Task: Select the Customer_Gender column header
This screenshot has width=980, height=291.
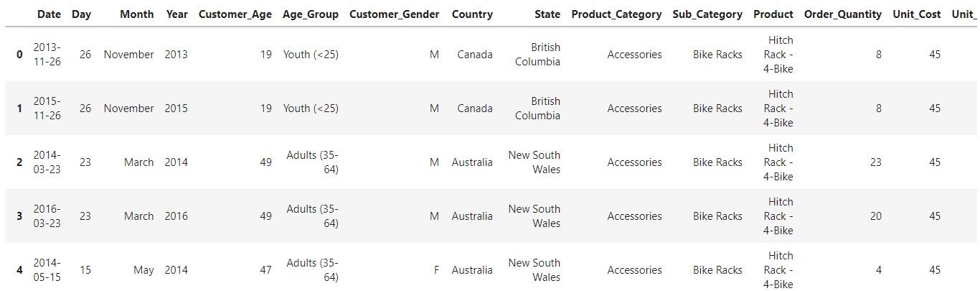Action: (394, 14)
